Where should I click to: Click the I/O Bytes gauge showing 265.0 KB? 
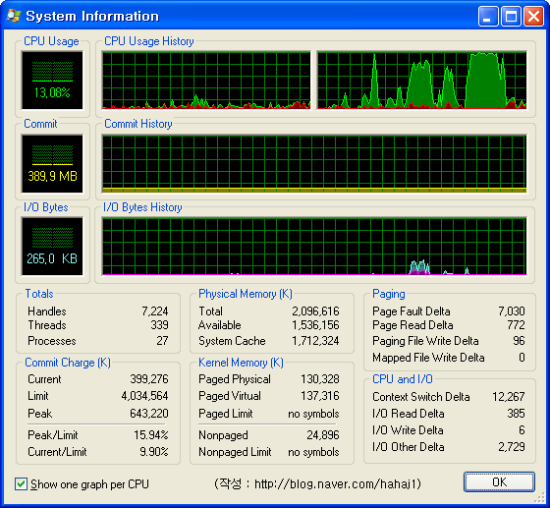pyautogui.click(x=52, y=246)
